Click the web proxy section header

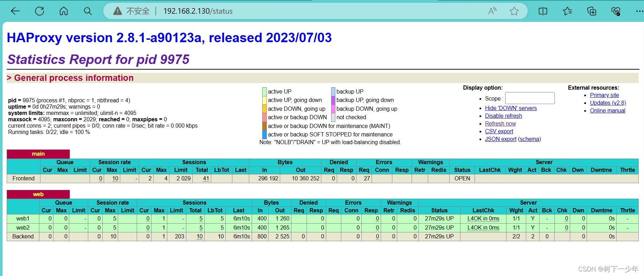38,194
